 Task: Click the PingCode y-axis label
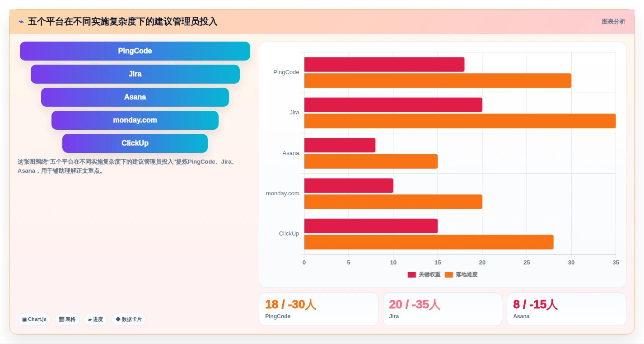point(286,72)
